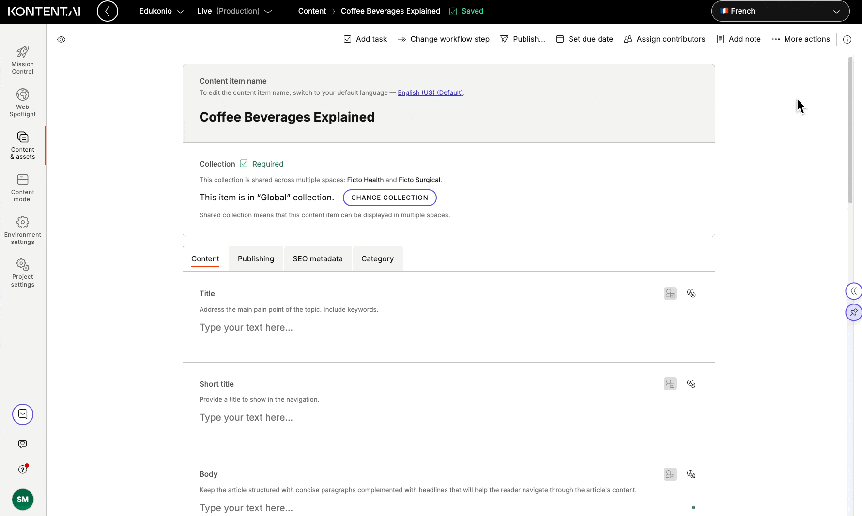Viewport: 862px width, 516px height.
Task: Open Web Spotlight in the sidebar
Action: coord(22,101)
